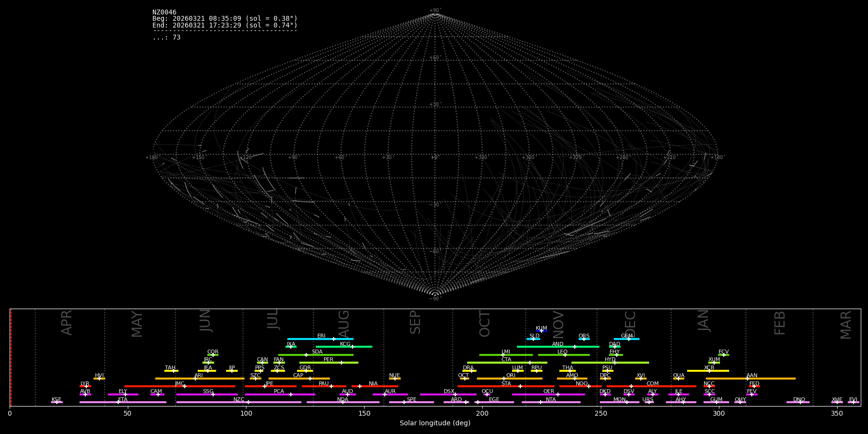Select the Beg: 20260321 08:35:09 line
The width and height of the screenshot is (868, 434).
[225, 19]
